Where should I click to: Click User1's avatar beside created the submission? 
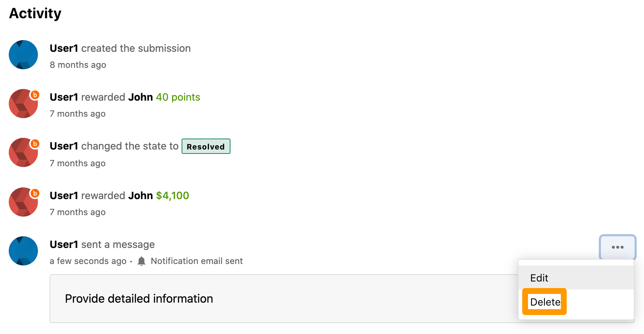point(23,55)
